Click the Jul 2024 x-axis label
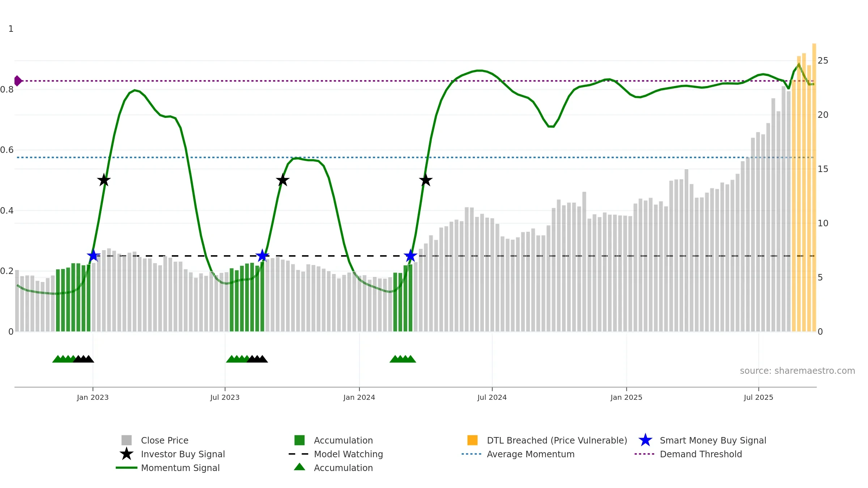This screenshot has height=488, width=868. pos(492,398)
